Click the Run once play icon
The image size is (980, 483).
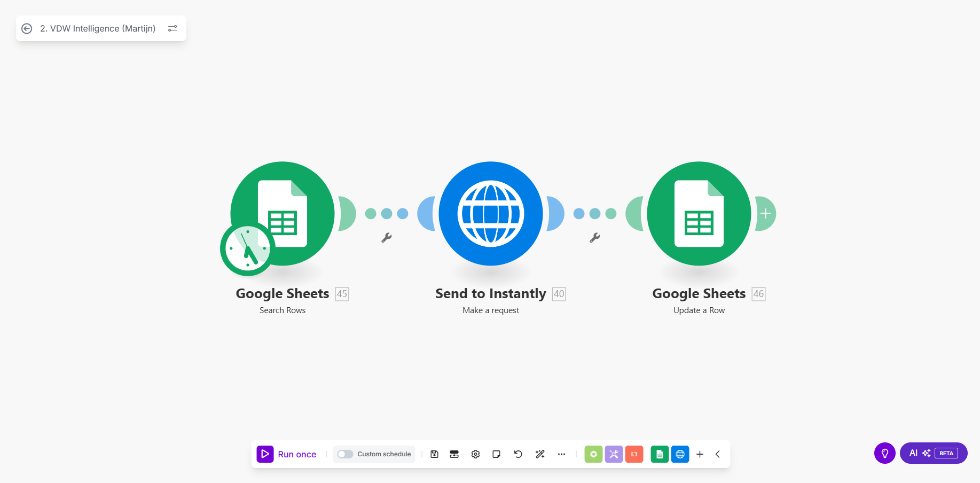pyautogui.click(x=265, y=454)
